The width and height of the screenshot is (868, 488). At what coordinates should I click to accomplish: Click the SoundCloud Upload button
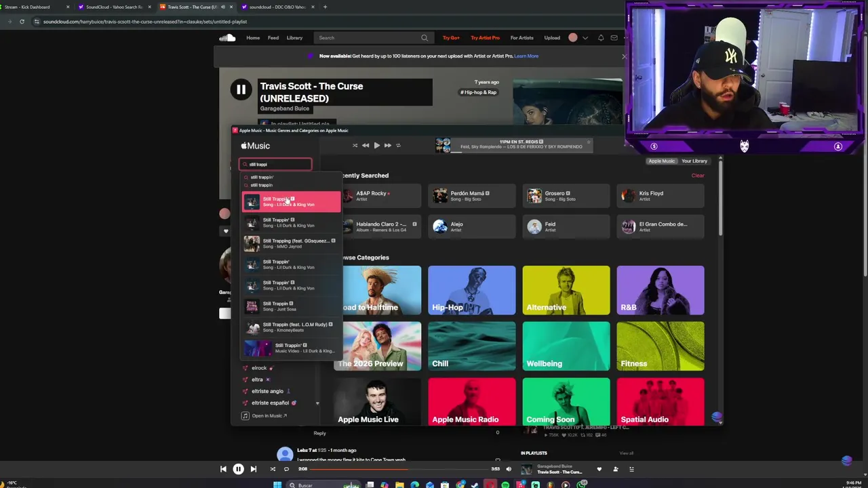pyautogui.click(x=552, y=38)
